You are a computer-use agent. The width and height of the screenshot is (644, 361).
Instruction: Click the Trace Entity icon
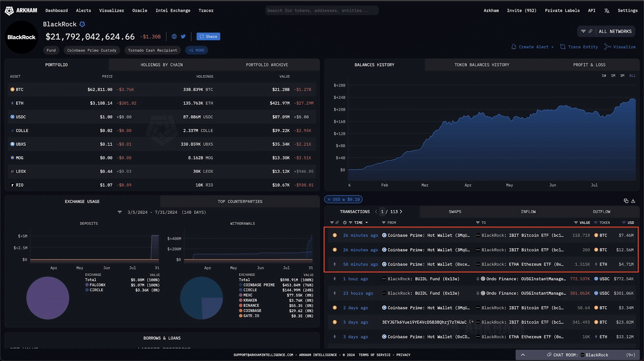pos(563,47)
